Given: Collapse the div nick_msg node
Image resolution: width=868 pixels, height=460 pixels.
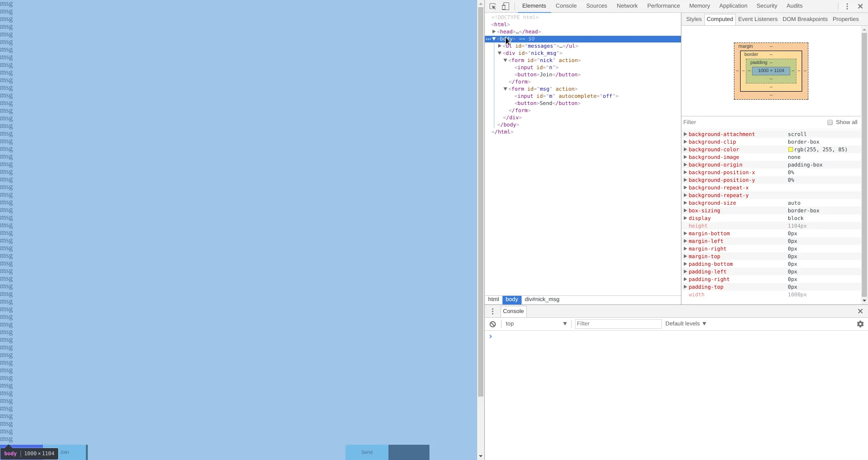Looking at the screenshot, I should point(500,53).
